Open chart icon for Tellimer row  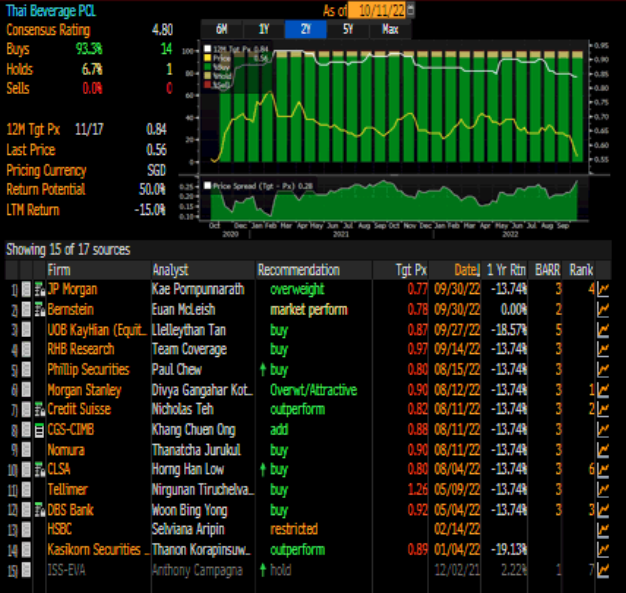click(x=603, y=490)
